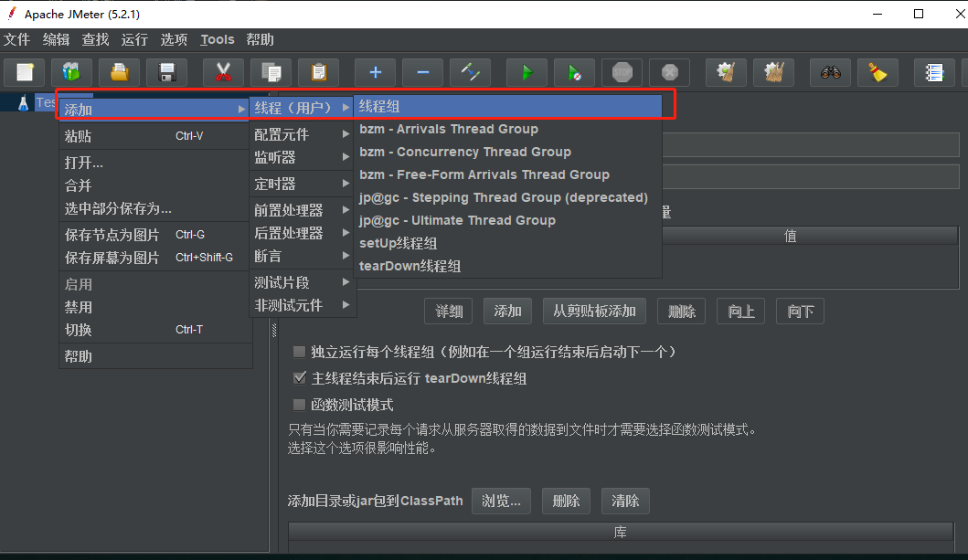Choose bzm - Concurrency Thread Group
968x560 pixels.
pyautogui.click(x=507, y=152)
